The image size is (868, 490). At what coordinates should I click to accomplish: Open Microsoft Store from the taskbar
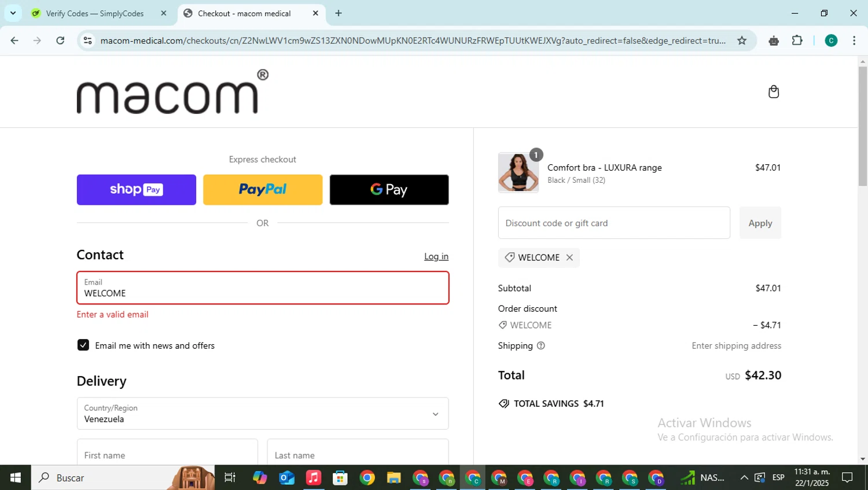tap(340, 478)
